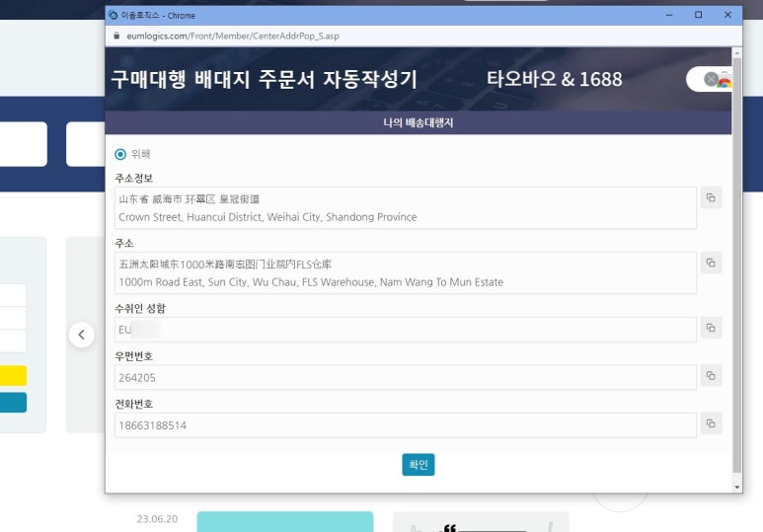Close the 이음로직스 Chrome popup window
763x532 pixels.
[x=727, y=15]
